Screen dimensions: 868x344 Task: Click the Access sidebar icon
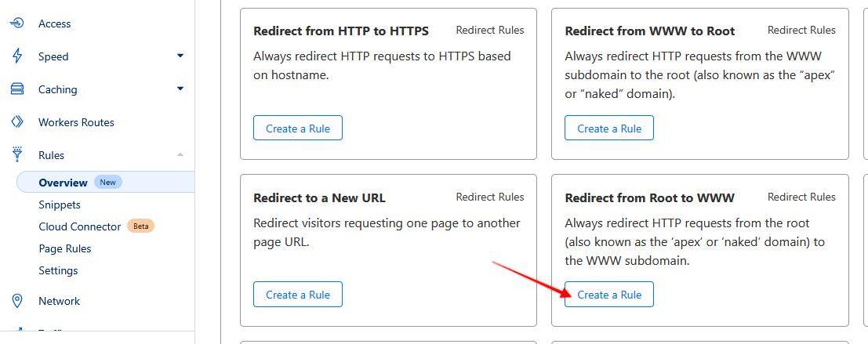click(17, 24)
